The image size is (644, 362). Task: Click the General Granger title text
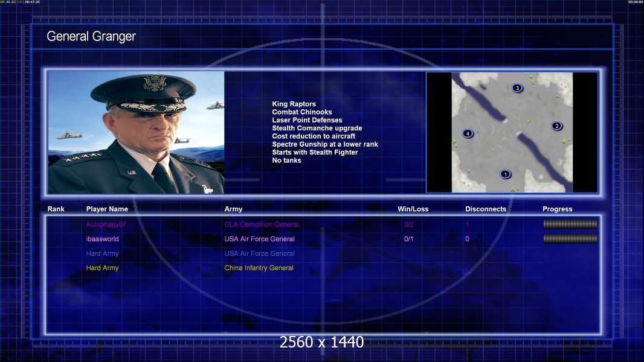coord(91,36)
